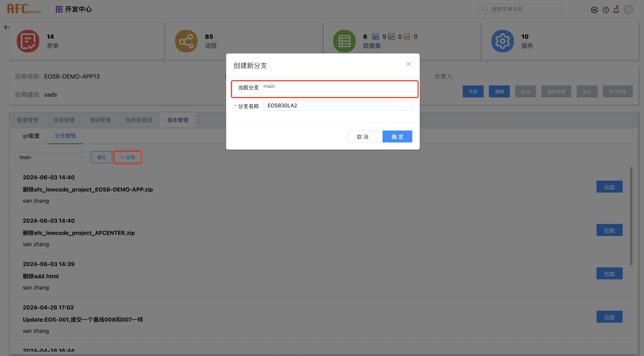Select the 配置管理 tab
The image size is (644, 356).
[x=27, y=120]
